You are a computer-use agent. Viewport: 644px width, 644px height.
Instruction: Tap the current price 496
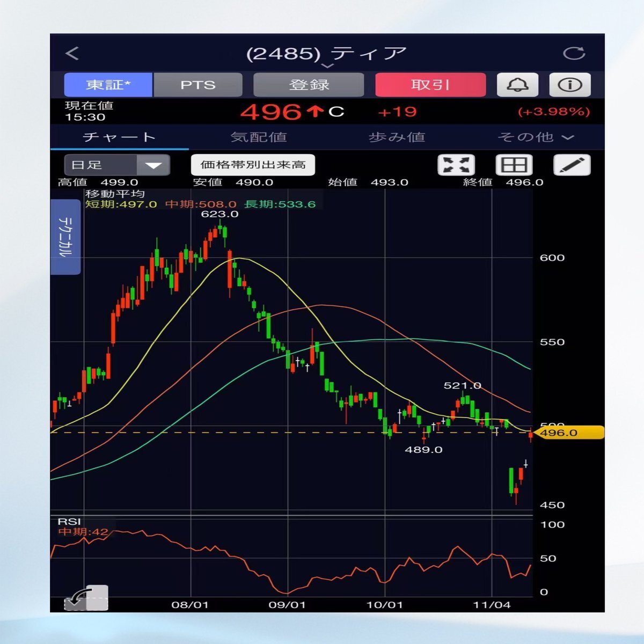(271, 112)
